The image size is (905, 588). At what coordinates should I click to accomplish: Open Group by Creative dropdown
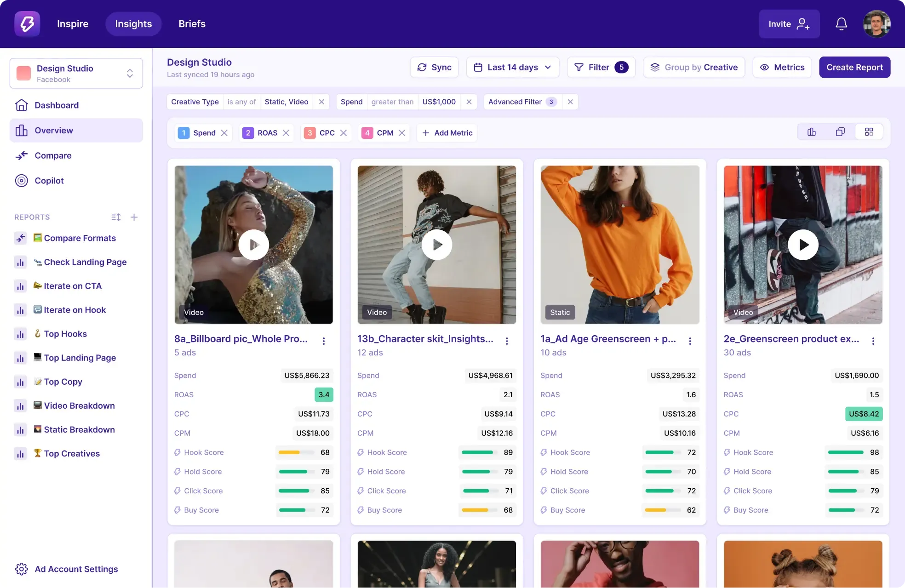(x=693, y=67)
